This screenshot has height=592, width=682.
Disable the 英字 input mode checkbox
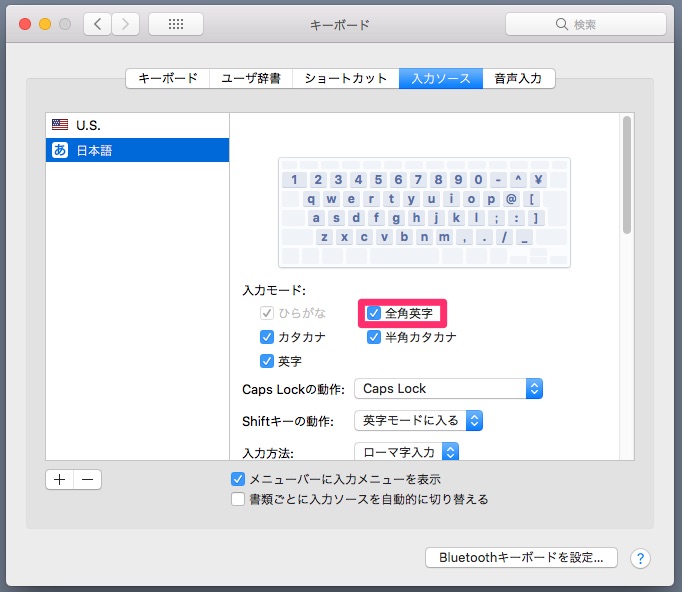pos(267,361)
